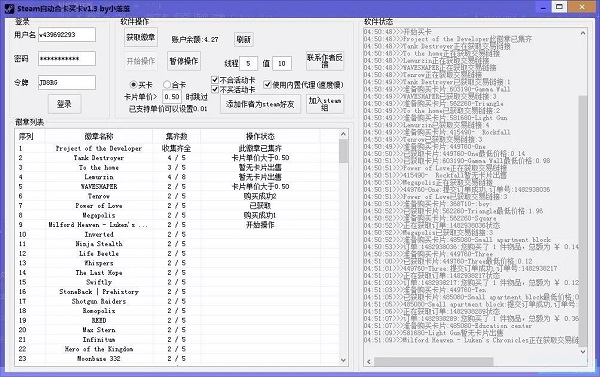The image size is (600, 377).
Task: Select the Infinitum row
Action: coord(177,339)
